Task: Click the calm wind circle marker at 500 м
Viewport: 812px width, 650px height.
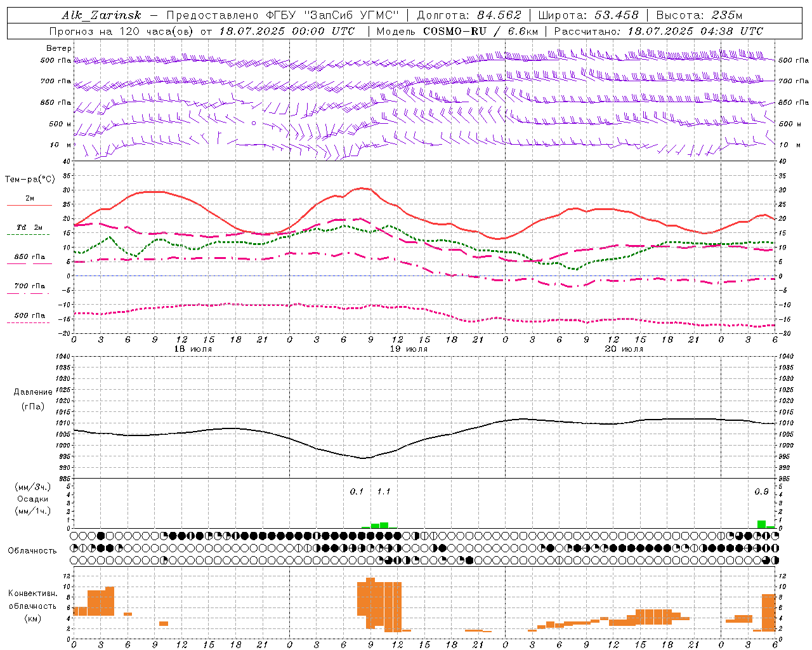Action: pos(254,123)
